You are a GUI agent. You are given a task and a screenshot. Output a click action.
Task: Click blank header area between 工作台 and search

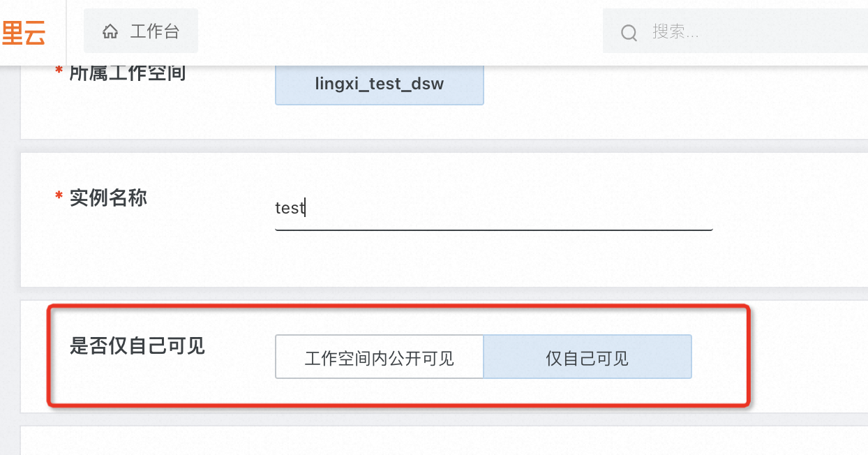coord(398,31)
